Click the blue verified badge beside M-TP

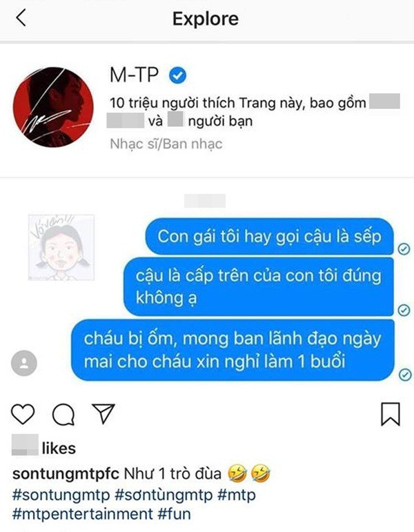177,75
